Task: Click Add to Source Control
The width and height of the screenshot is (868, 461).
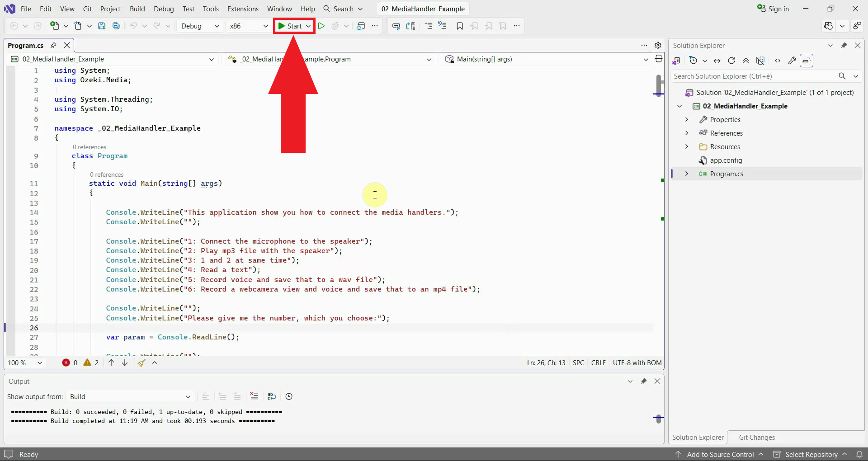Action: [x=719, y=454]
